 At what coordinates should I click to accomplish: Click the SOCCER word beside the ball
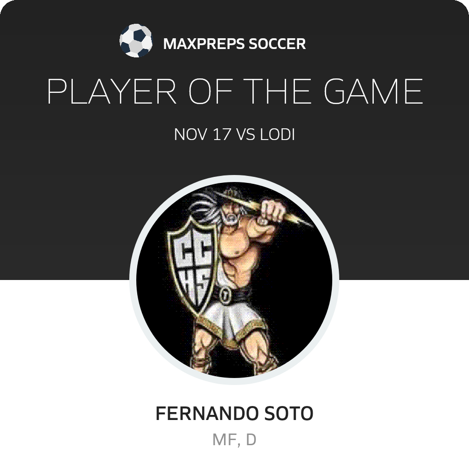277,44
